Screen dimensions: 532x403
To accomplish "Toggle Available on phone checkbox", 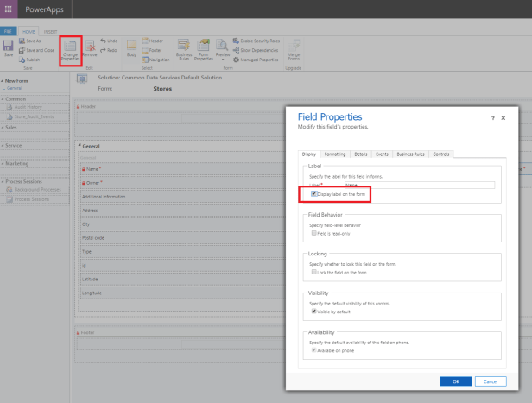I will coord(313,350).
